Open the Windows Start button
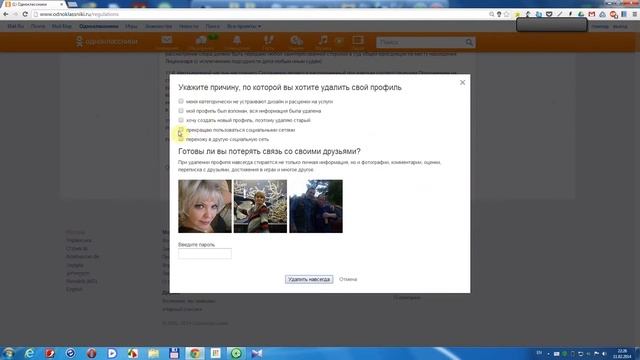The image size is (640, 360). [8, 353]
